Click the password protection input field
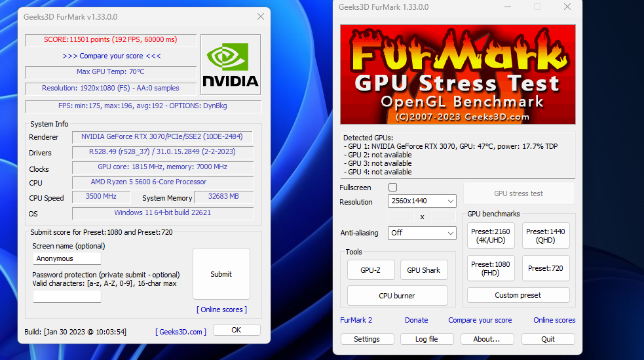This screenshot has height=360, width=644. tap(67, 296)
